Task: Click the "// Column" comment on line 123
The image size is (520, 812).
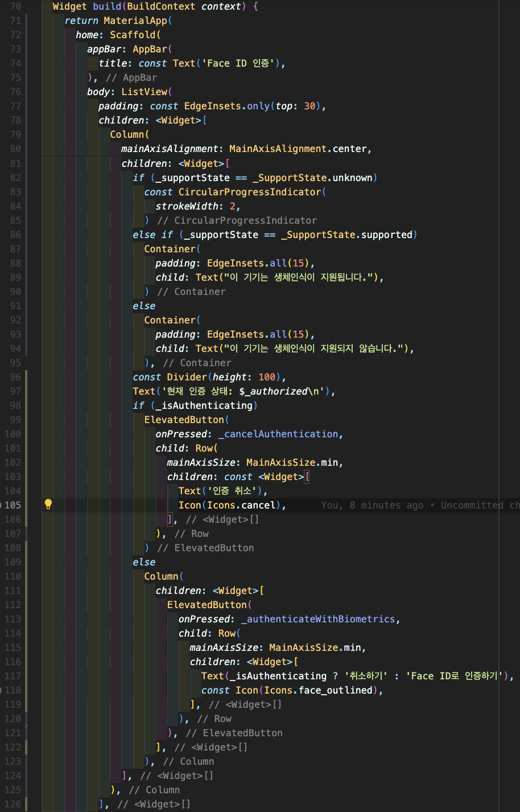Action: tap(189, 761)
